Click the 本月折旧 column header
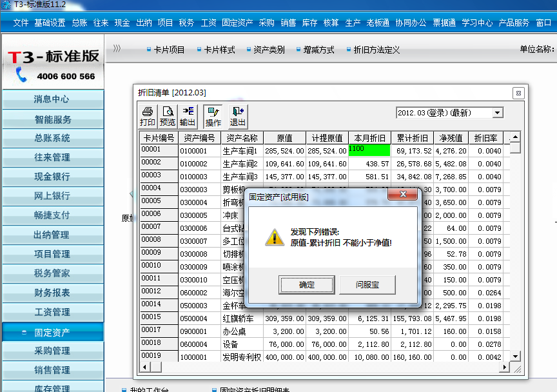This screenshot has width=557, height=392. point(370,138)
